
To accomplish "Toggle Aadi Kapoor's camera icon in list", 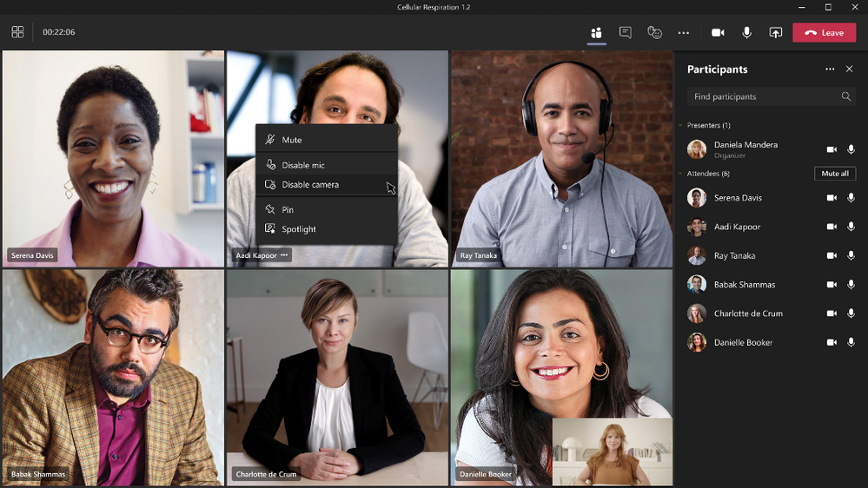I will (x=832, y=227).
